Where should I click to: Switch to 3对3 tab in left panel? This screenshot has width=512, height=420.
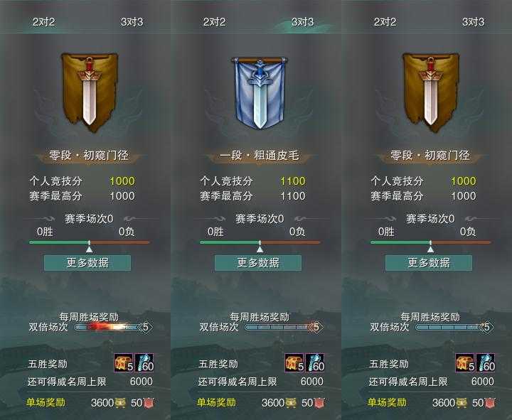click(132, 22)
